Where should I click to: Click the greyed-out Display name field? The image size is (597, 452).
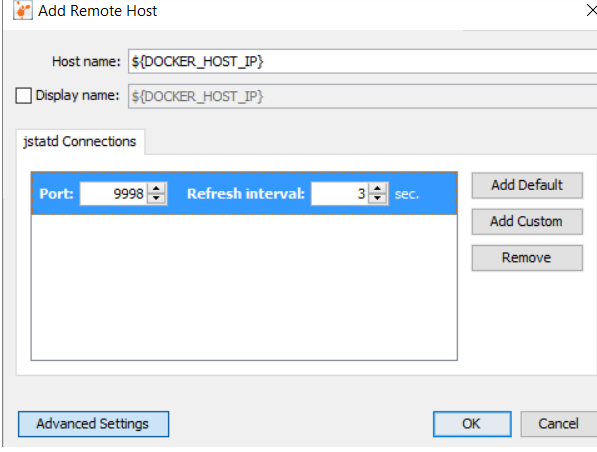[x=362, y=96]
